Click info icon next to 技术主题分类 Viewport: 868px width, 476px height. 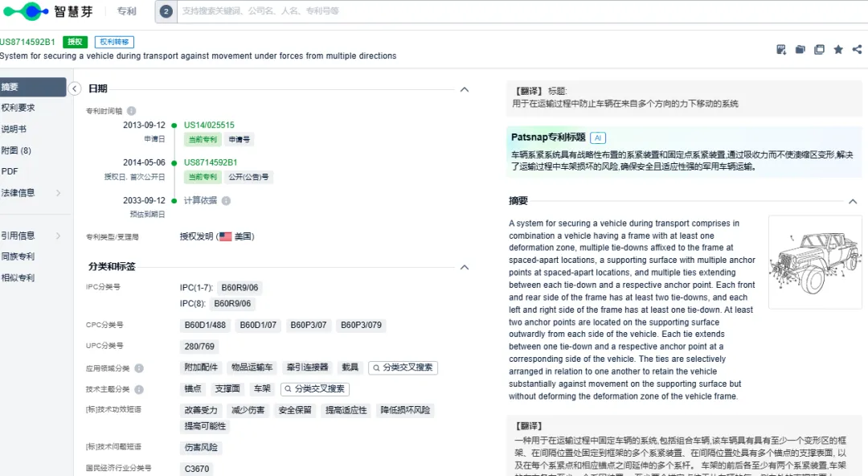(x=139, y=389)
